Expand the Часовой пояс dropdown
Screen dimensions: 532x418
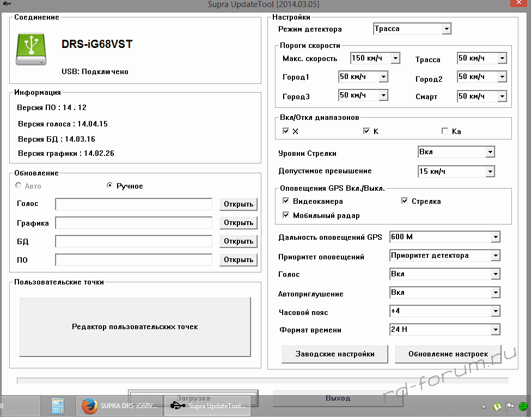tap(445, 311)
